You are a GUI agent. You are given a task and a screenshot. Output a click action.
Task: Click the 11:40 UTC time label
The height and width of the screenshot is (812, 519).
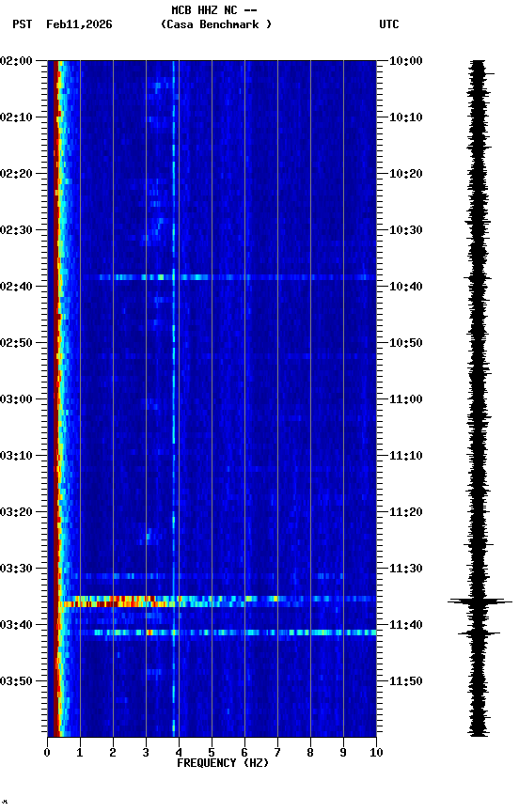point(406,626)
